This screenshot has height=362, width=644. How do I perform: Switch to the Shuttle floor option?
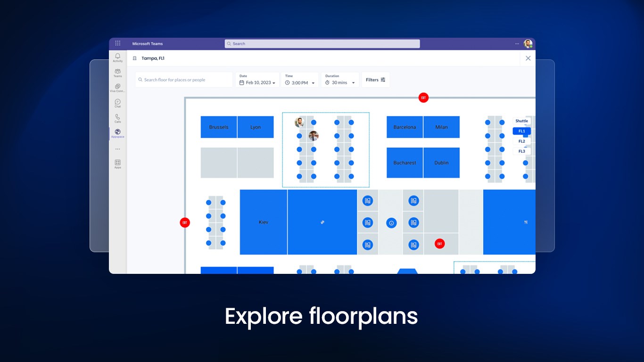(522, 121)
